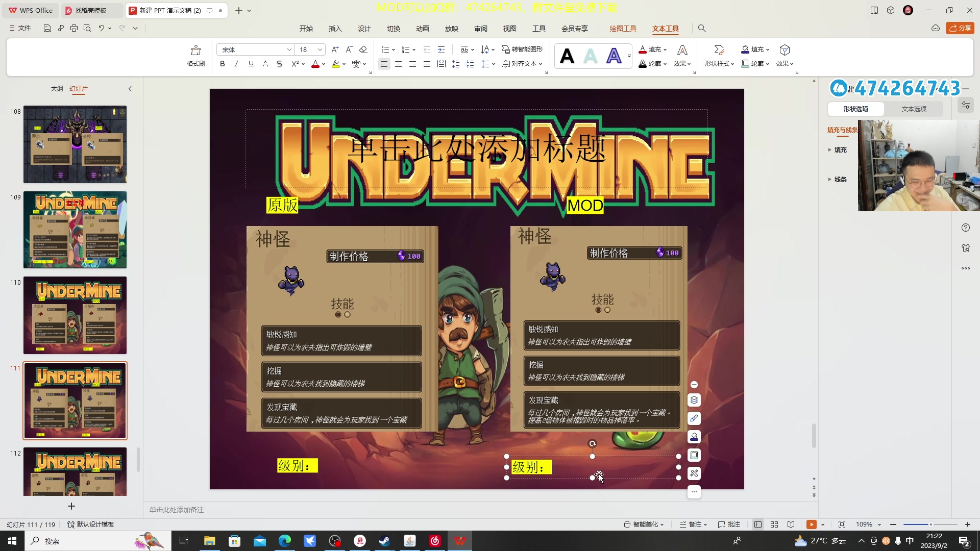Open the Align Text (对齐文本) dropdown

[522, 64]
